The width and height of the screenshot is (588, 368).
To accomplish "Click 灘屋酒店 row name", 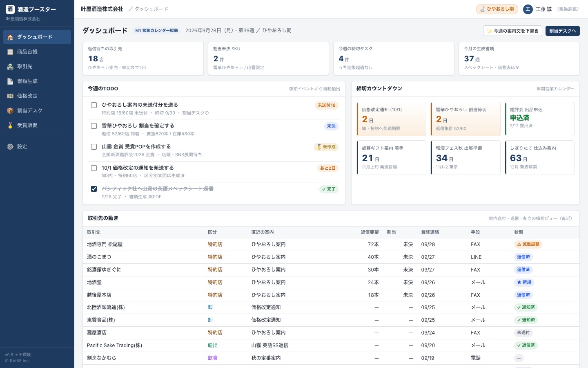I will [x=97, y=333].
